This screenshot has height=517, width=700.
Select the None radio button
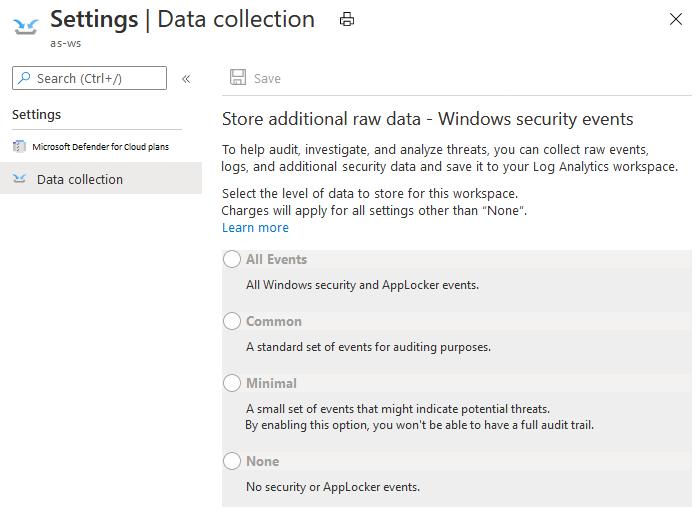pyautogui.click(x=232, y=462)
